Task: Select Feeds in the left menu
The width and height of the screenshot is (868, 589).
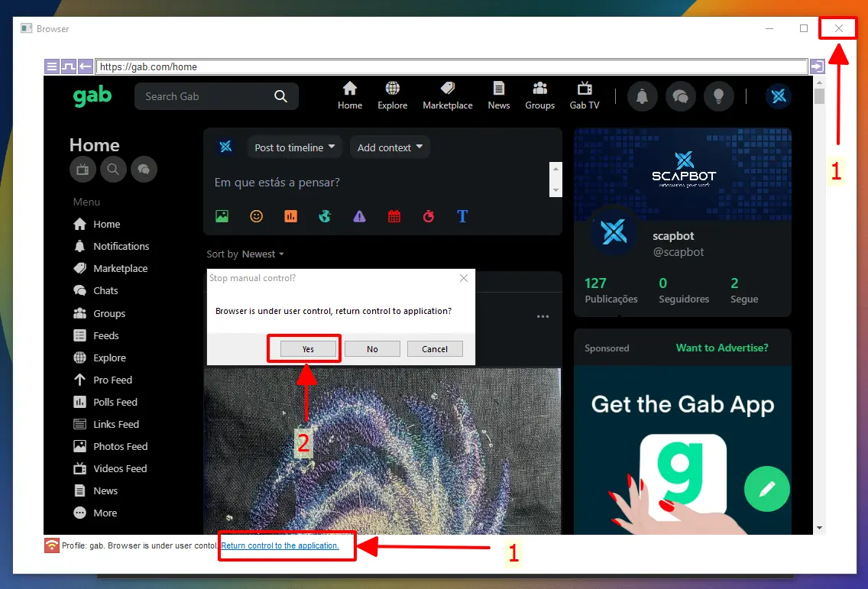Action: pos(96,335)
